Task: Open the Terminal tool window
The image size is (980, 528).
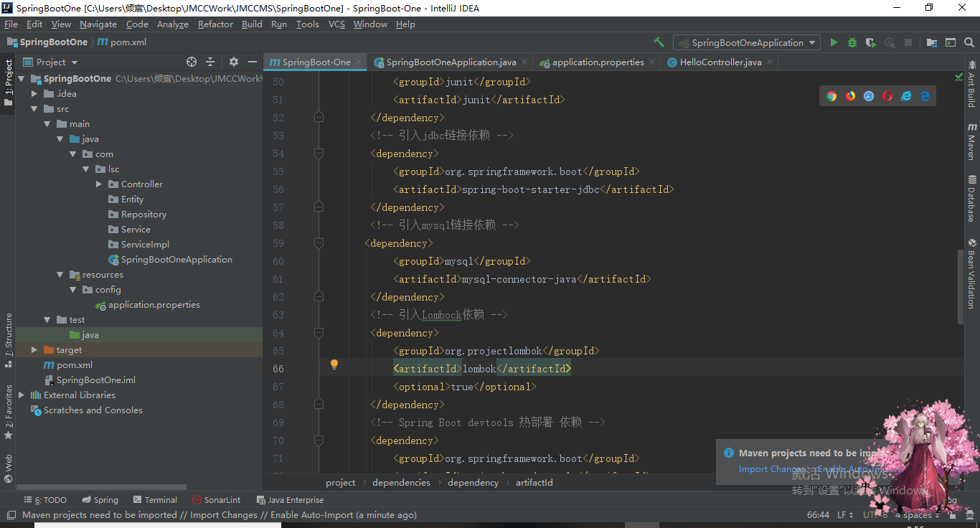Action: pos(154,500)
